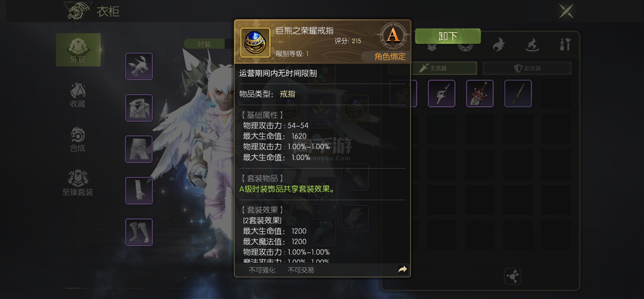Open the 至臻套装 set menu
644x299 pixels.
tap(78, 183)
